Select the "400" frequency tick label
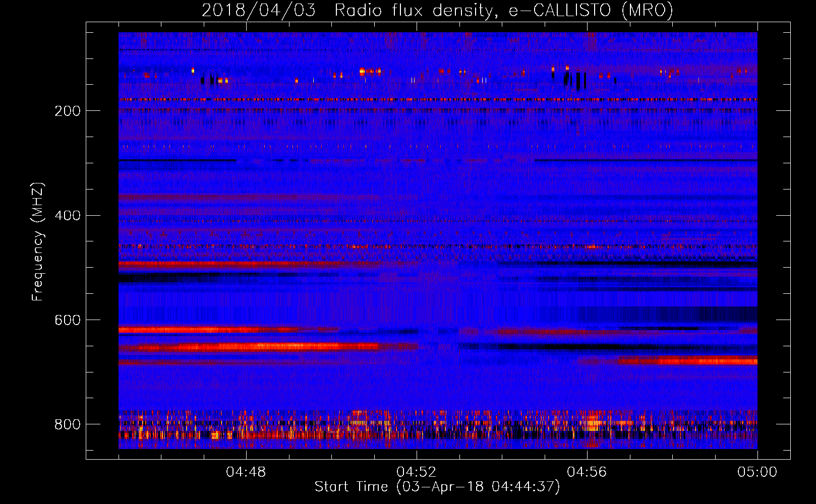816x504 pixels. [68, 216]
